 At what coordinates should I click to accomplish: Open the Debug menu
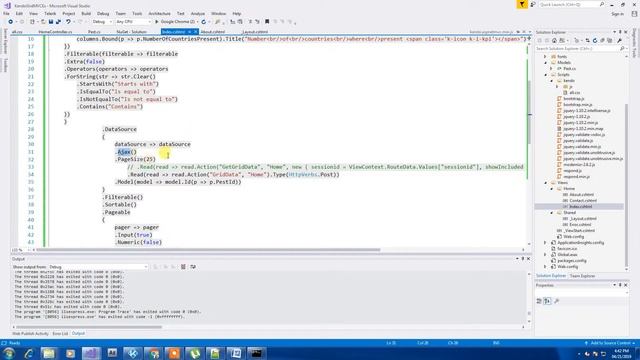[103, 13]
